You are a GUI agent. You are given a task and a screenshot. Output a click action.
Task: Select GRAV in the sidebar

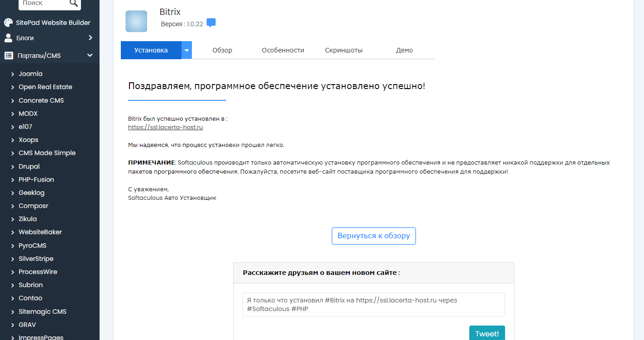point(27,325)
